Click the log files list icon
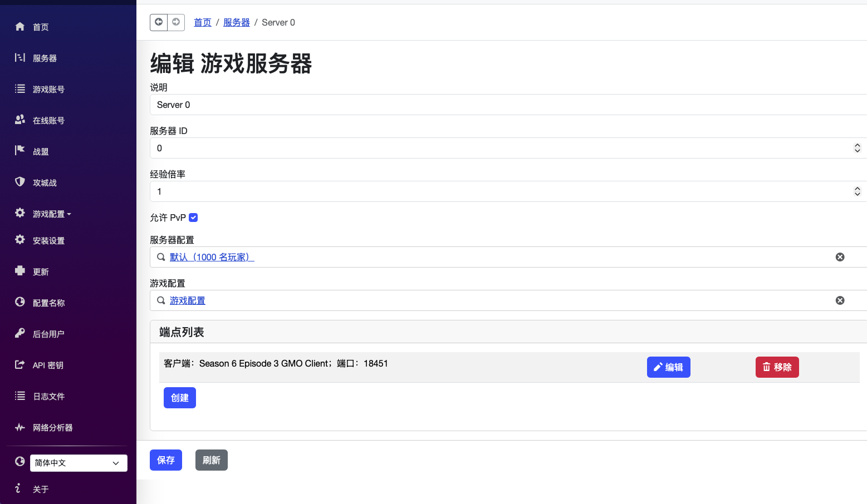This screenshot has width=867, height=504. click(20, 396)
